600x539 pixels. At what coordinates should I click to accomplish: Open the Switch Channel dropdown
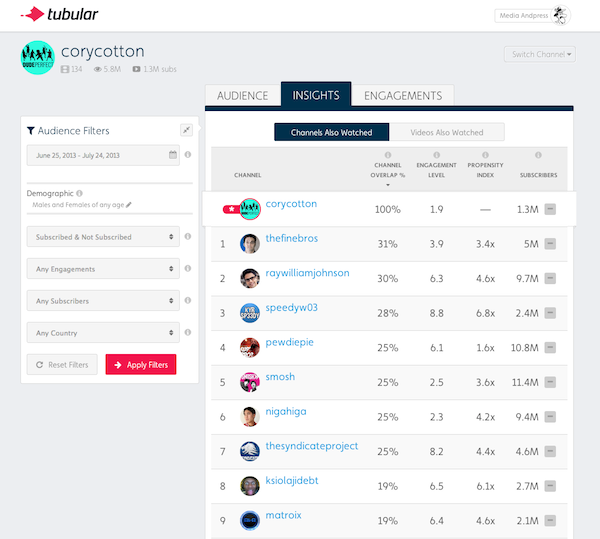(x=540, y=55)
